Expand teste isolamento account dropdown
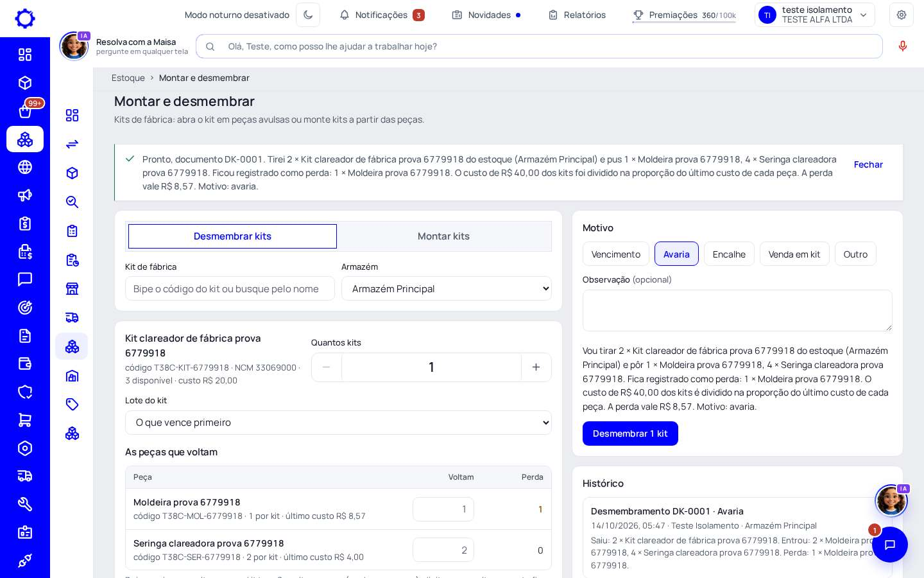This screenshot has height=578, width=924. tap(814, 15)
